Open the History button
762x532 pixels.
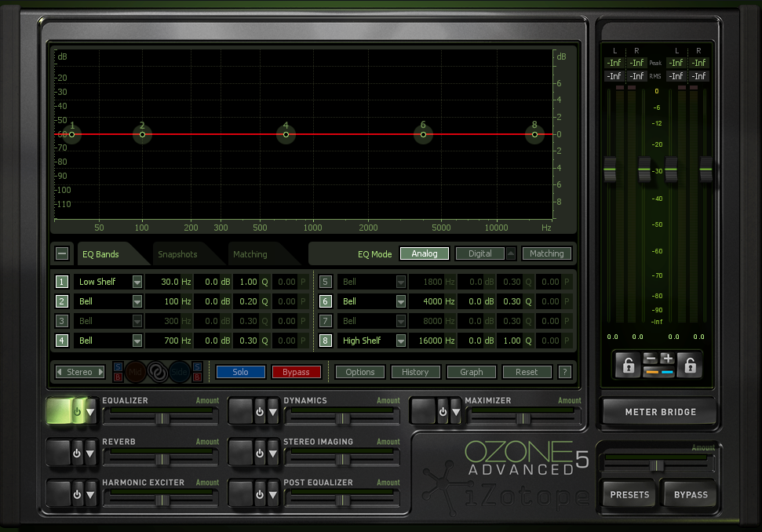415,372
